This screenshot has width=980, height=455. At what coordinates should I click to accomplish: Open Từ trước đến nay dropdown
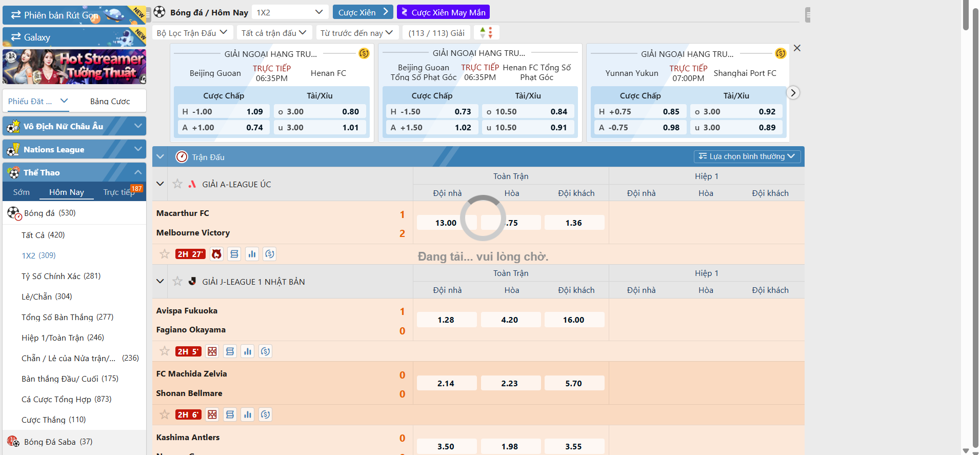click(357, 33)
